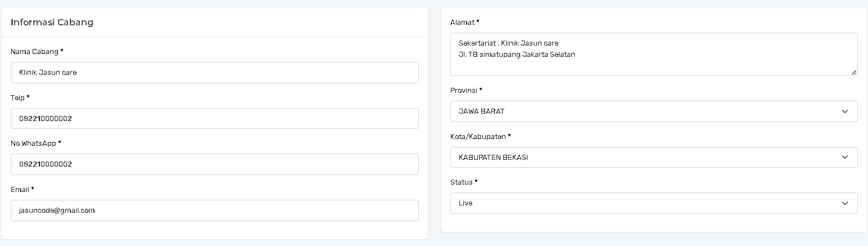Click the Alamat textarea resize handle
The height and width of the screenshot is (246, 868).
pyautogui.click(x=854, y=72)
